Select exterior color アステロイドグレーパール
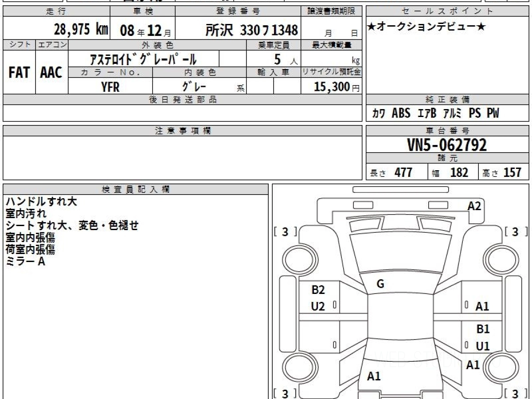 [x=143, y=59]
